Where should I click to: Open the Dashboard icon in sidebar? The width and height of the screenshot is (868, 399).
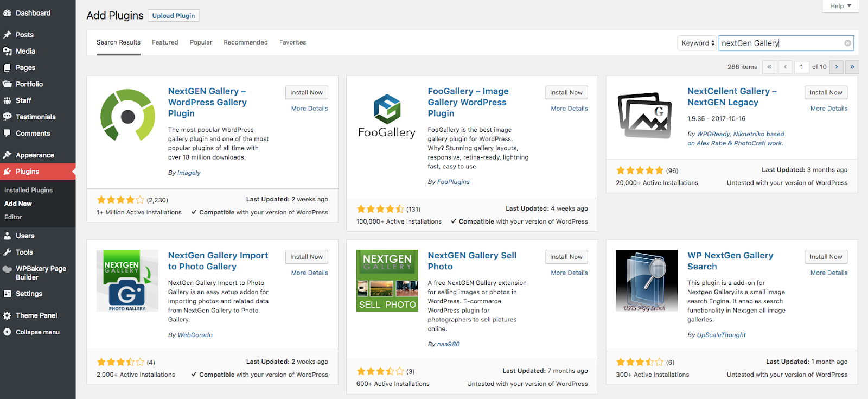tap(7, 13)
